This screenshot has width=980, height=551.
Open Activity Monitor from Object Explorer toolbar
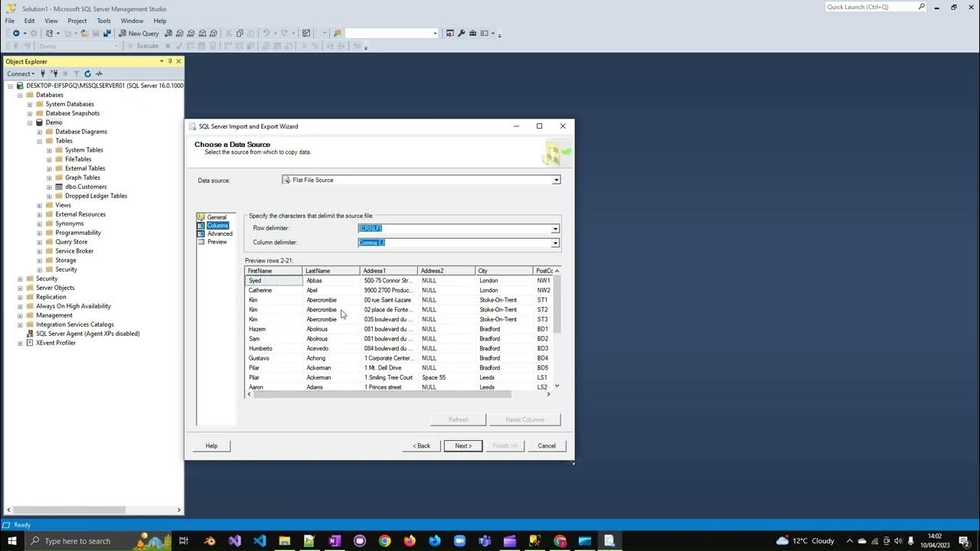[x=99, y=73]
